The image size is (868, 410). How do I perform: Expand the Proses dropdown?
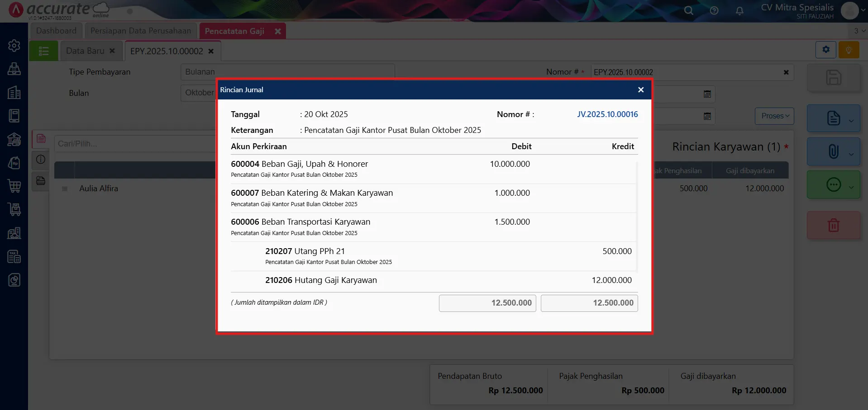click(x=774, y=116)
